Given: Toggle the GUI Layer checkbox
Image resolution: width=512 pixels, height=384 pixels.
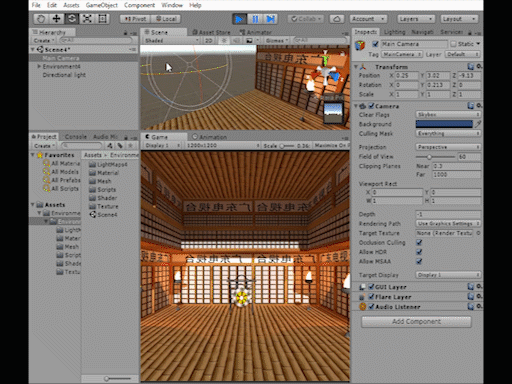Looking at the screenshot, I should 371,287.
